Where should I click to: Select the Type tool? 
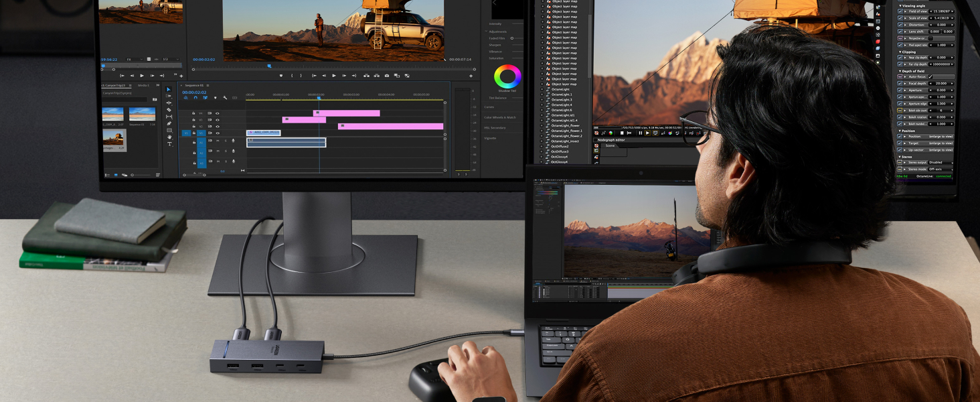point(169,143)
